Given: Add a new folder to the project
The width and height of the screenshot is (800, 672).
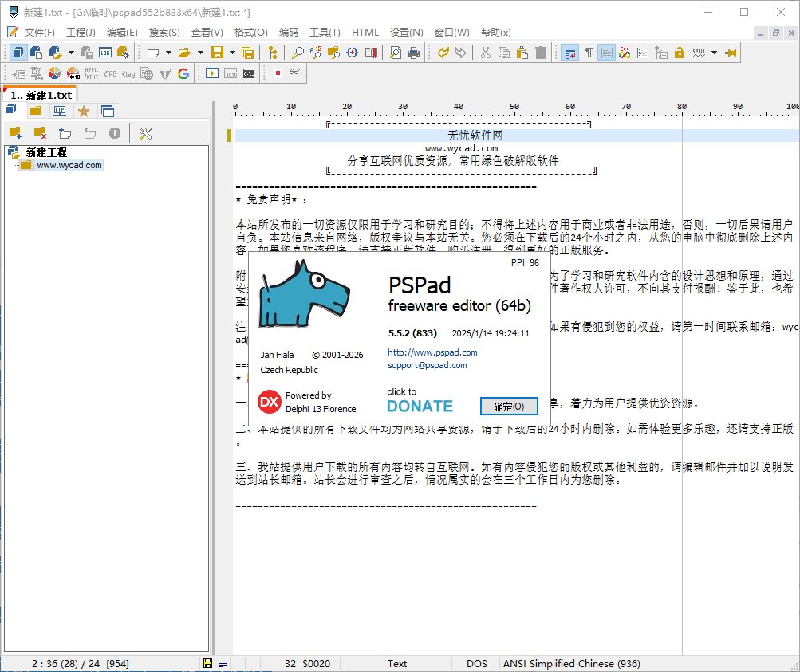Looking at the screenshot, I should [17, 132].
